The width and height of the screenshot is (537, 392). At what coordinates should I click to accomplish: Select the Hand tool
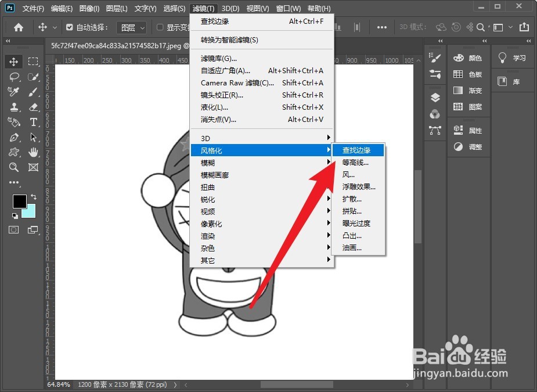(x=33, y=152)
